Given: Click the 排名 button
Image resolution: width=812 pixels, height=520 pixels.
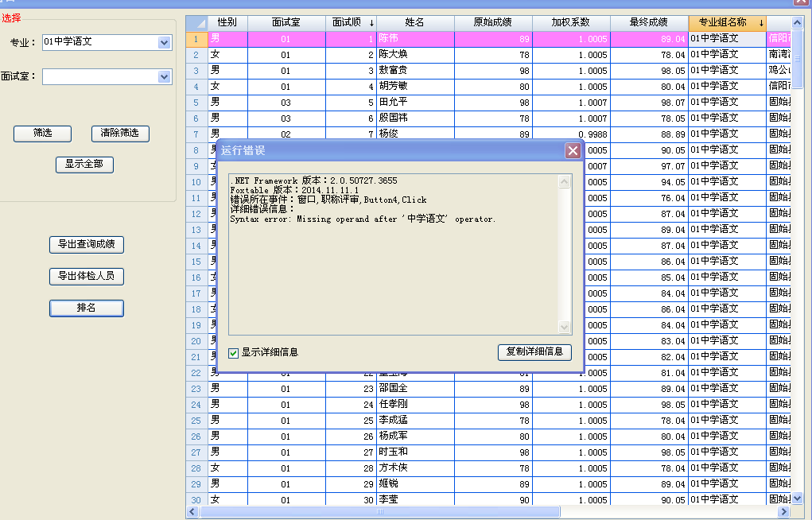Looking at the screenshot, I should point(87,309).
